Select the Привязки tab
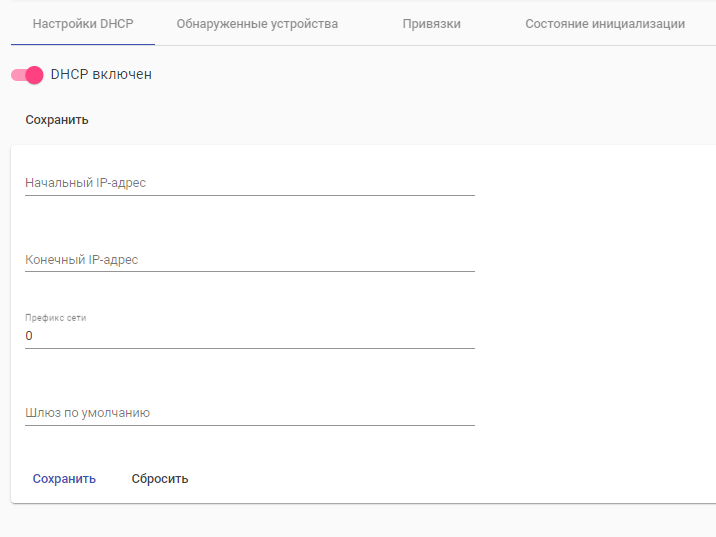The image size is (716, 537). click(432, 23)
